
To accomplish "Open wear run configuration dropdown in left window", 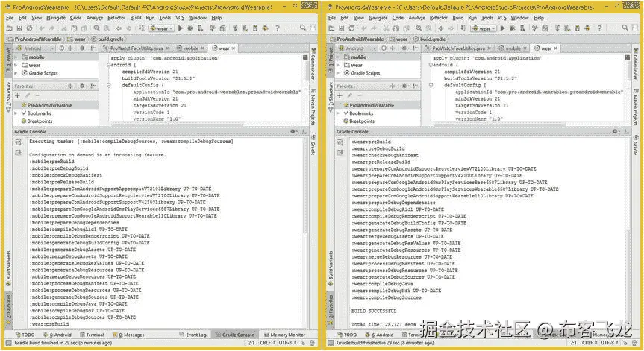I will 162,28.
